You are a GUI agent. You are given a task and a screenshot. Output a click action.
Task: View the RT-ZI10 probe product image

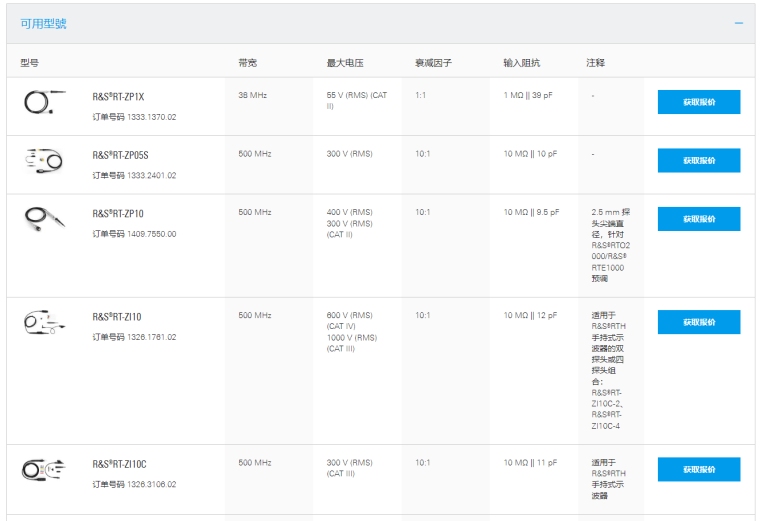coord(44,322)
